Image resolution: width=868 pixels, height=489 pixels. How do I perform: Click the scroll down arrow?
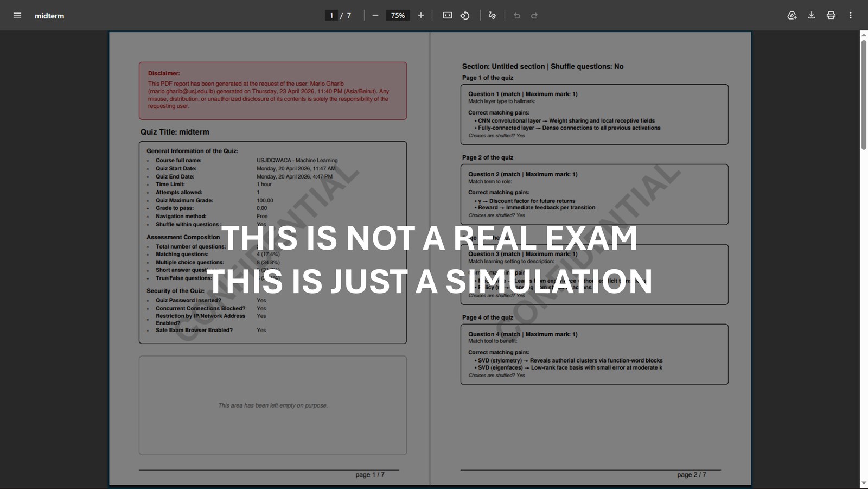coord(864,484)
